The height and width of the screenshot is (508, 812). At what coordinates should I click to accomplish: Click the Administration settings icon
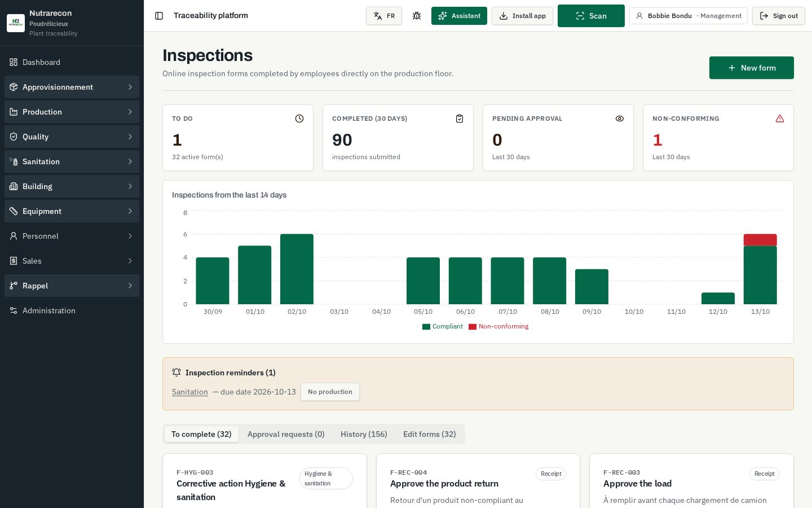[x=14, y=310]
